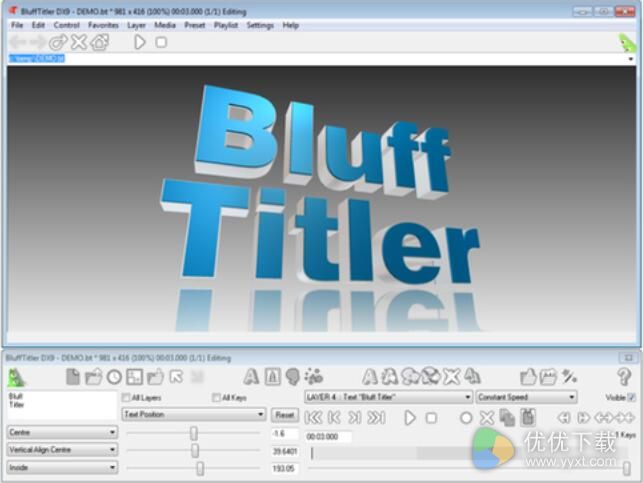Viewport: 643px width, 483px height.
Task: Click the thumbs-up icon near the percent icon
Action: [x=528, y=376]
